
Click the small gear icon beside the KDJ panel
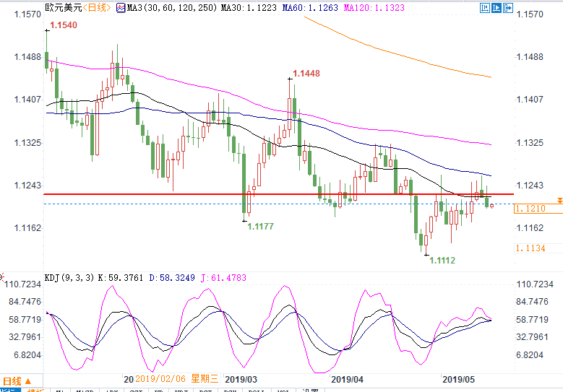1,277
